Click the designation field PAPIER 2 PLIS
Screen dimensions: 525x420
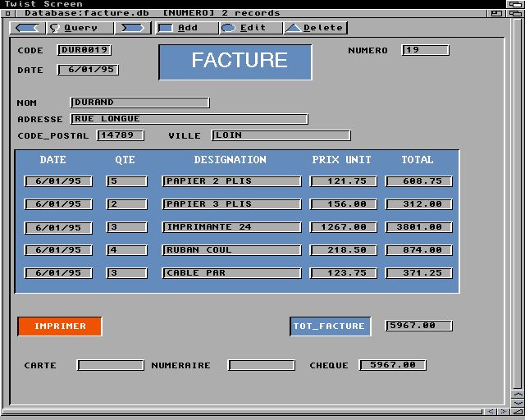tap(231, 181)
